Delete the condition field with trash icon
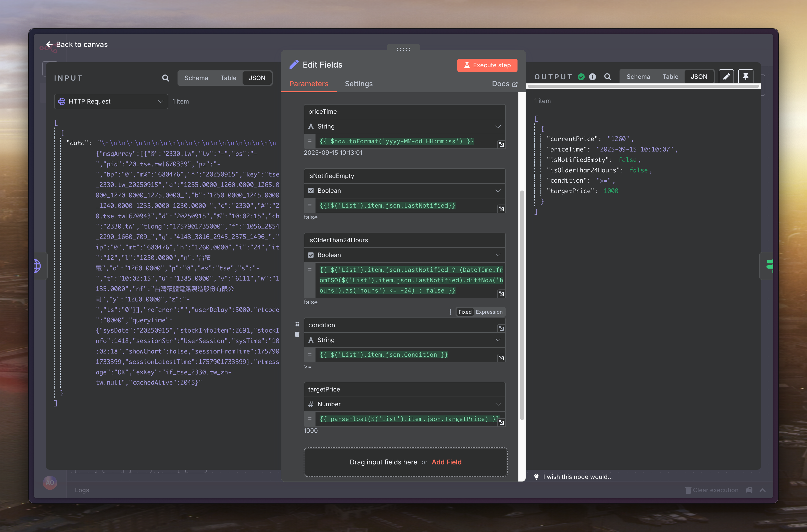This screenshot has height=532, width=807. click(297, 335)
